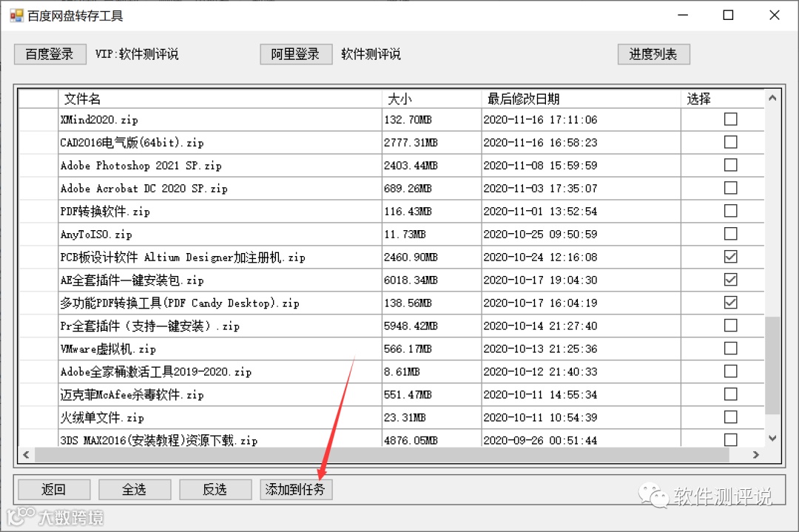Viewport: 799px width, 532px height.
Task: Click the vertical scrollbar up arrow
Action: click(x=772, y=98)
